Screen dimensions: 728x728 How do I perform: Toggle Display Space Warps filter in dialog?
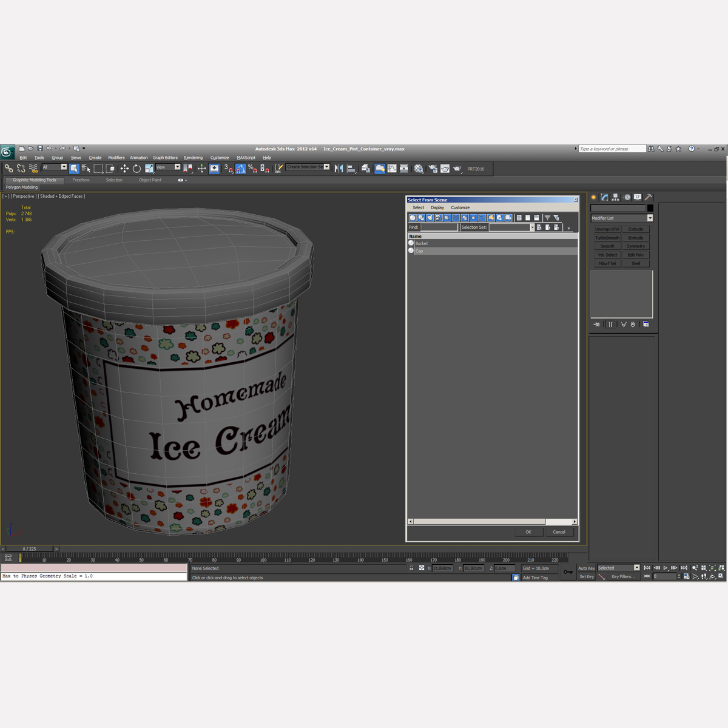pyautogui.click(x=456, y=218)
